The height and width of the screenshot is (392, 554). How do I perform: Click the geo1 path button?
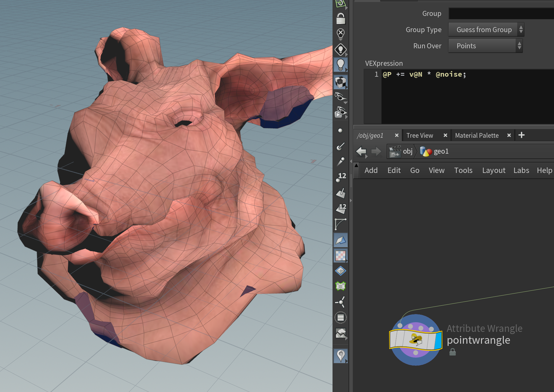[435, 151]
